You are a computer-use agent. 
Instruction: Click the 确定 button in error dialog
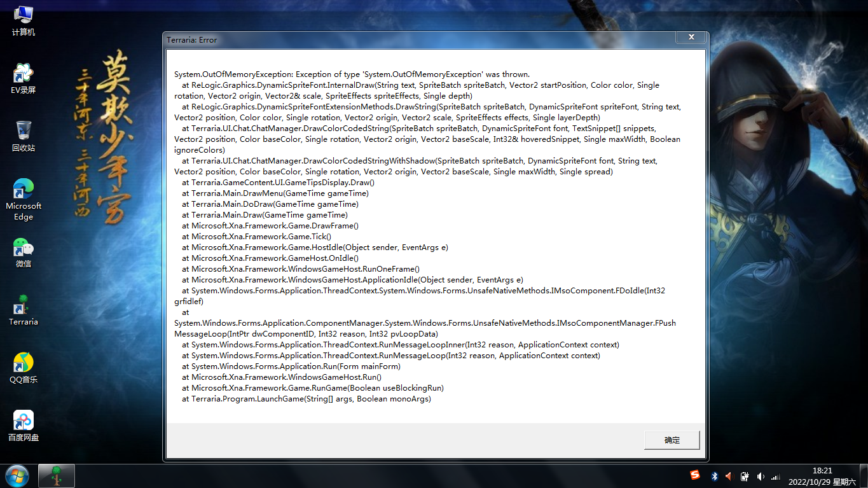(672, 440)
